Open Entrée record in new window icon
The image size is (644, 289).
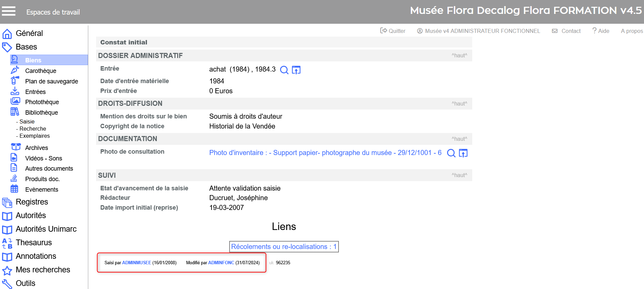[296, 70]
